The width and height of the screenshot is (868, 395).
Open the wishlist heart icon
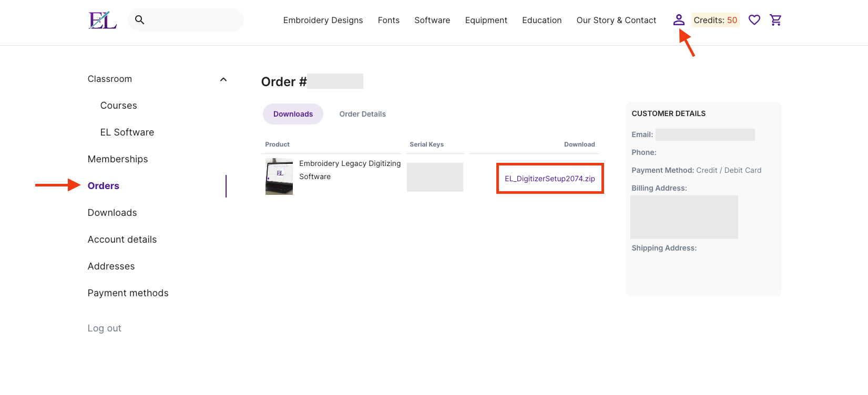coord(754,20)
